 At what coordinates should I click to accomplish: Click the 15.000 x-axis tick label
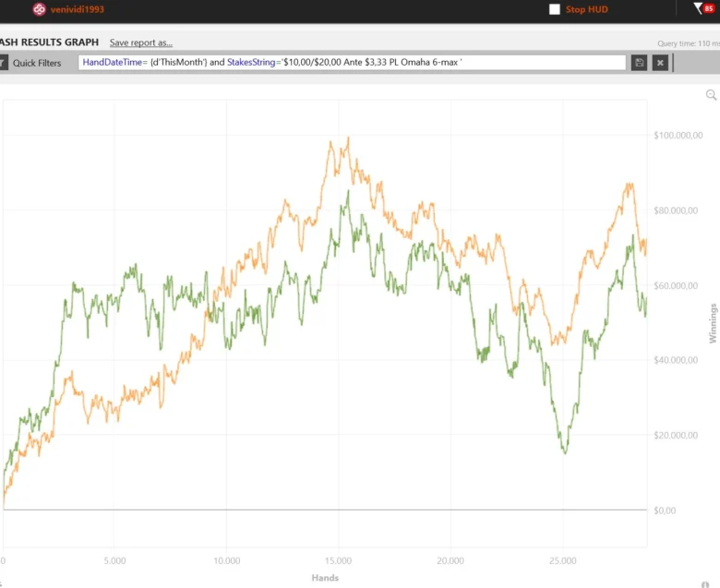pyautogui.click(x=338, y=560)
